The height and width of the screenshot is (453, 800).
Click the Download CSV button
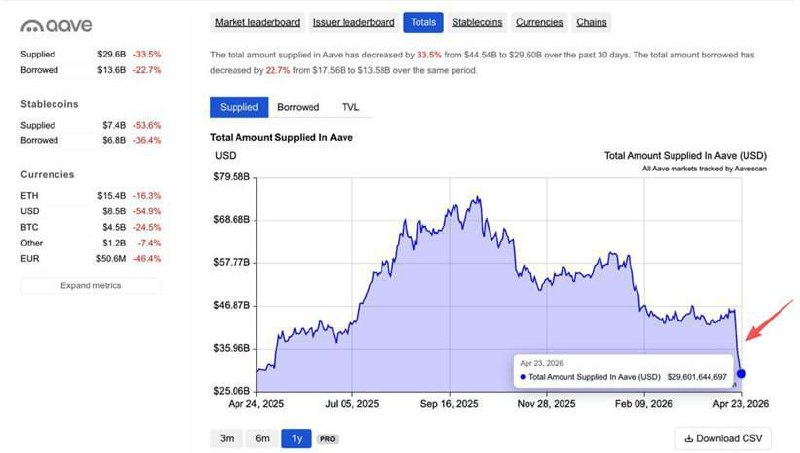[723, 438]
